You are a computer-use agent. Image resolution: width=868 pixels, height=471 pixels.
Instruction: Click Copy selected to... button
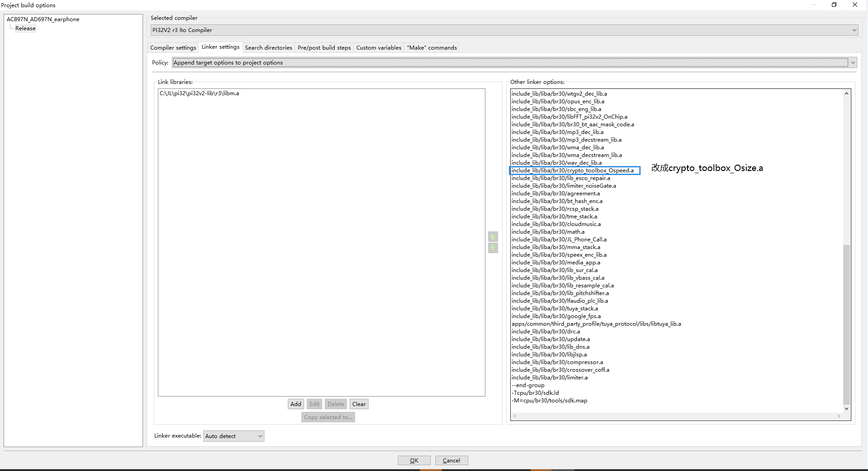pyautogui.click(x=328, y=417)
